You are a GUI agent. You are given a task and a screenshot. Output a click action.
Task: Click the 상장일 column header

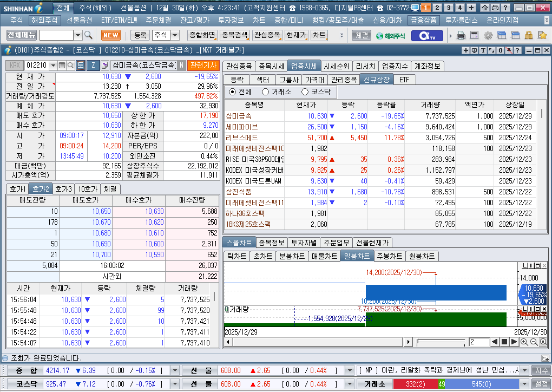(x=515, y=105)
